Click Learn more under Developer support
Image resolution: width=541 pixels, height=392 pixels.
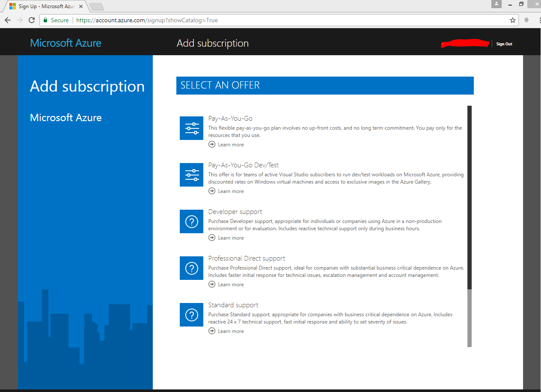click(x=231, y=238)
